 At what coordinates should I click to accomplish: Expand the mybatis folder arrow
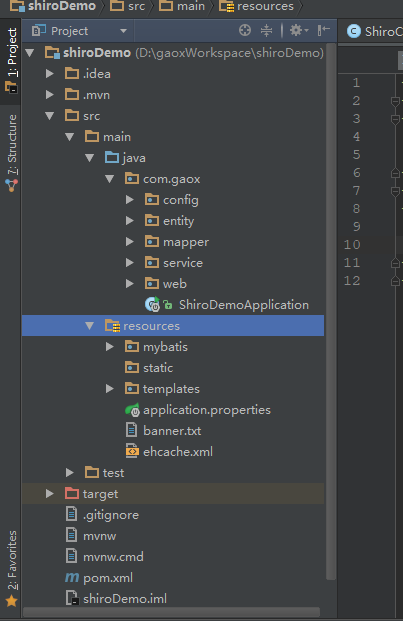110,347
